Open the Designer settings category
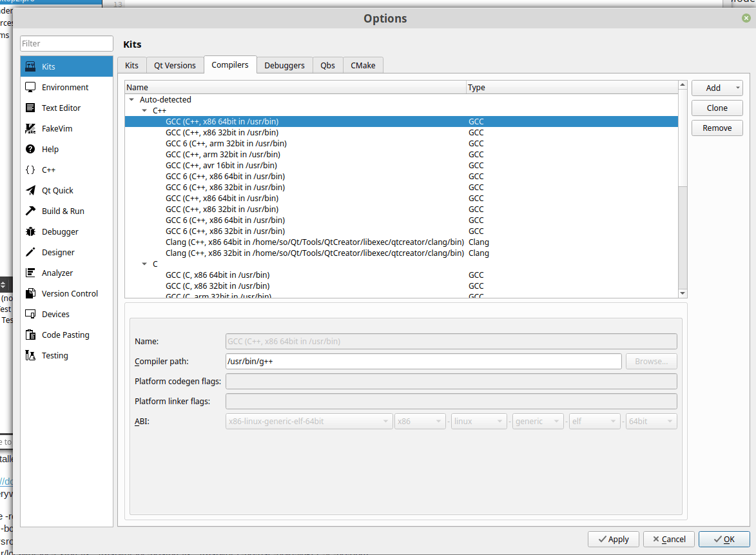Image resolution: width=756 pixels, height=555 pixels. (58, 253)
